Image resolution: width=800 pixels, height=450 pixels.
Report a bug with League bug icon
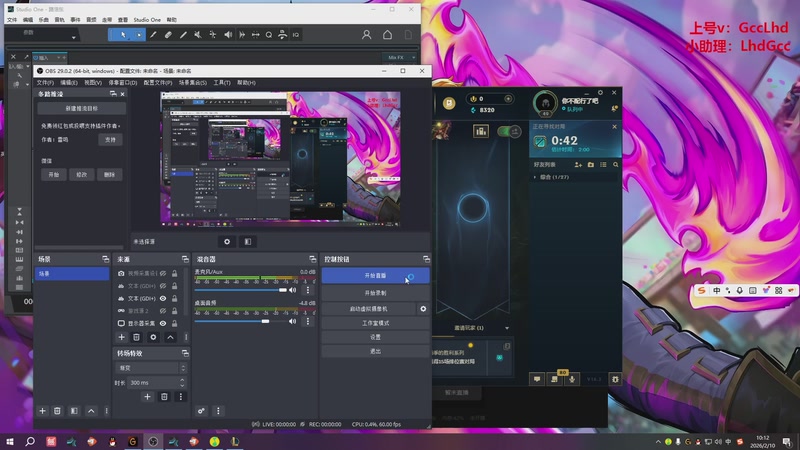coord(615,379)
